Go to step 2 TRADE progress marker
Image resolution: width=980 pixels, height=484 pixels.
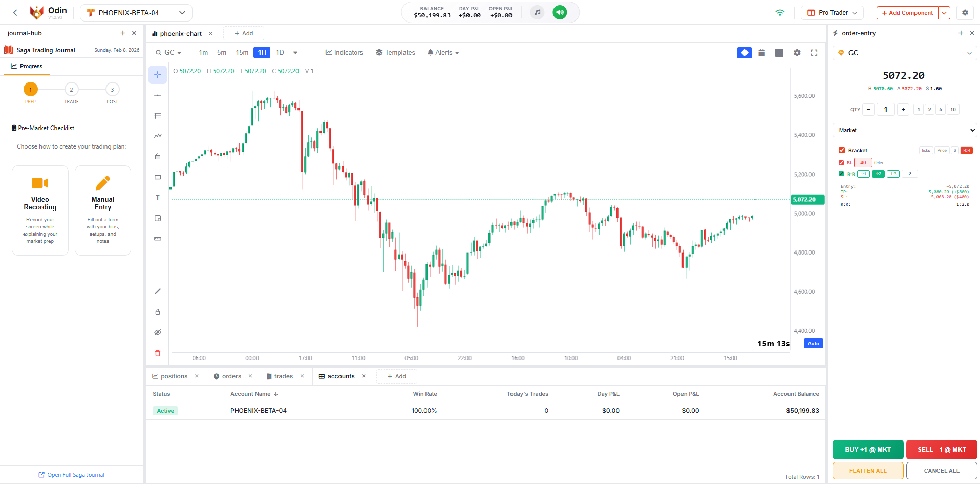point(71,90)
